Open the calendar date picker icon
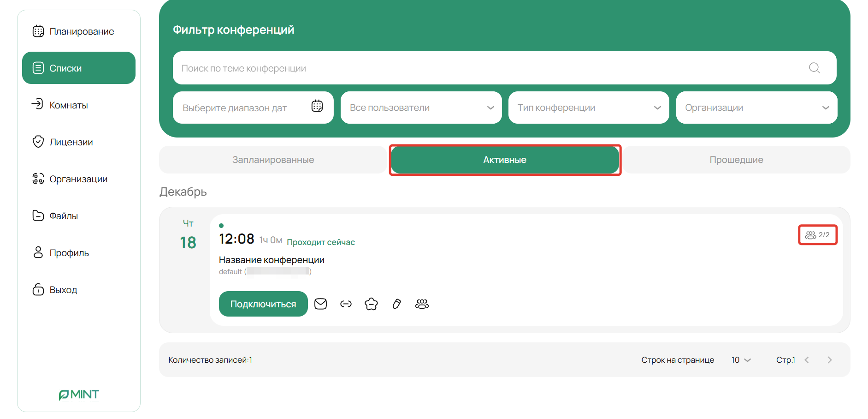 tap(317, 106)
